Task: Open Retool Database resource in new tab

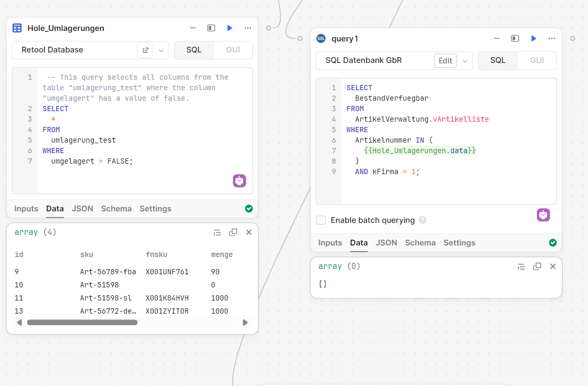Action: pos(145,50)
